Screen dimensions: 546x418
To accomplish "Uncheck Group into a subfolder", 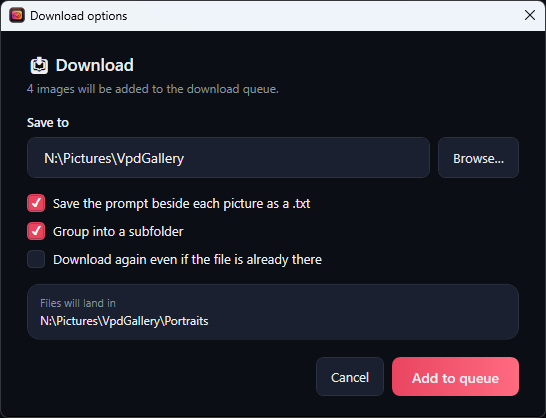I will [36, 231].
